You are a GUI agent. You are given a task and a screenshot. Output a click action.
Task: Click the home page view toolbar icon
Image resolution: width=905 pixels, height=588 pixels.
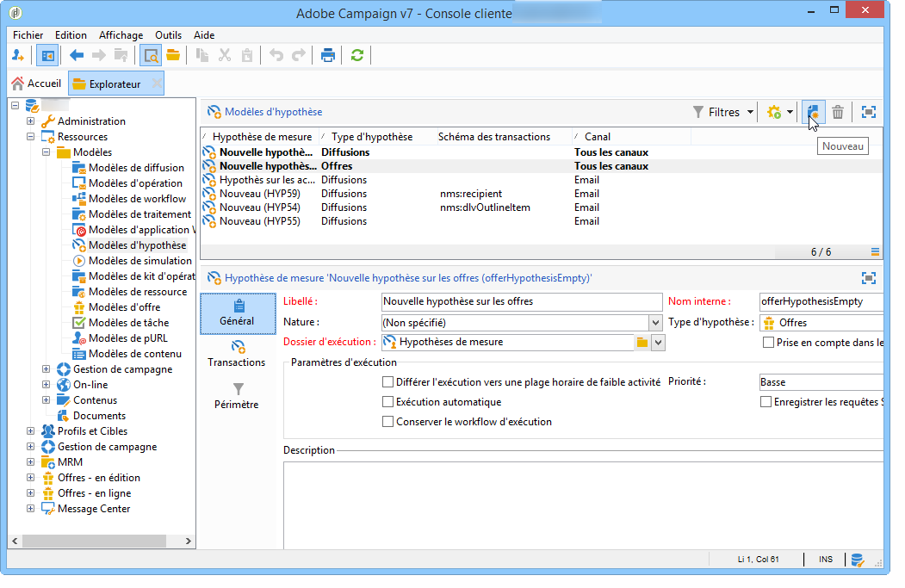click(48, 55)
